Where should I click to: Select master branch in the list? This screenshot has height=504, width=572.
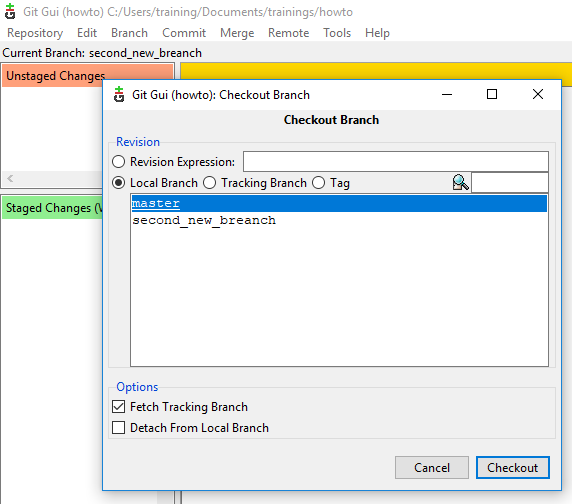coord(339,203)
